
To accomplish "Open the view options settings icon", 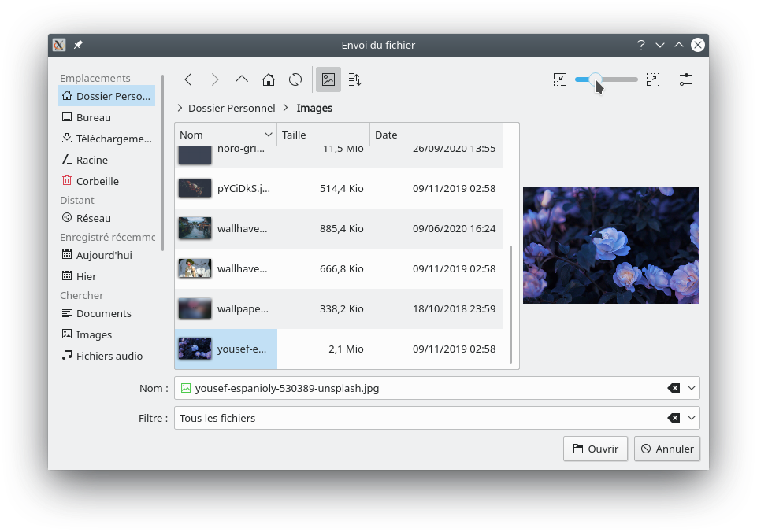I will [686, 79].
